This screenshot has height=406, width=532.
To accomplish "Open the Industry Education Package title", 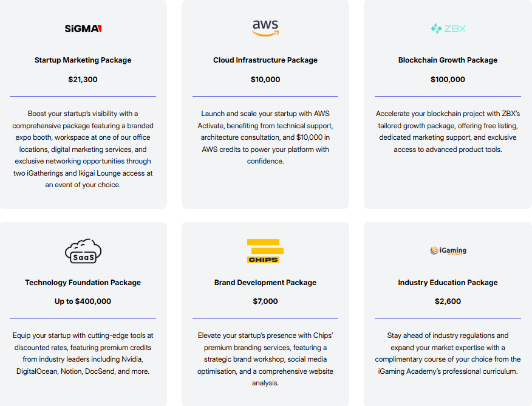I will point(448,283).
